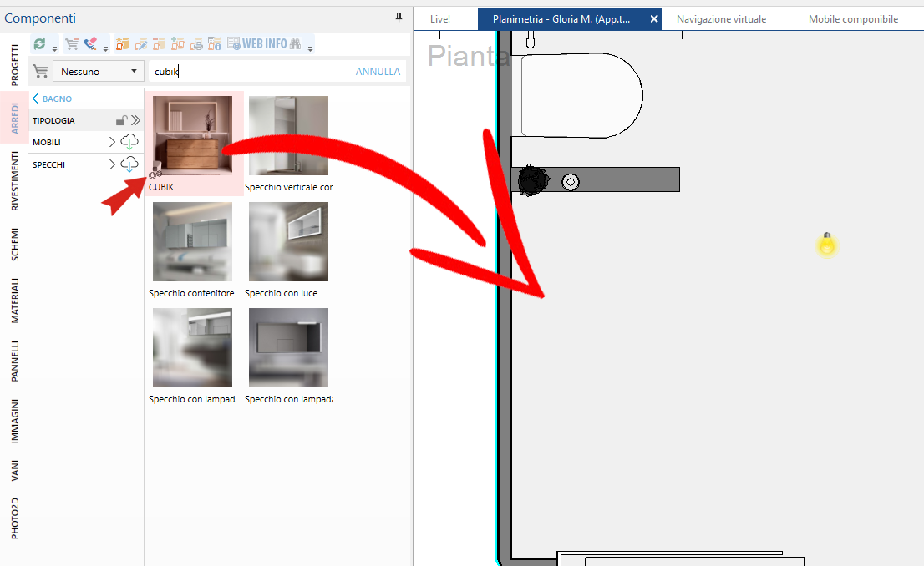Expand the SPECCHI category chevron

coord(112,164)
